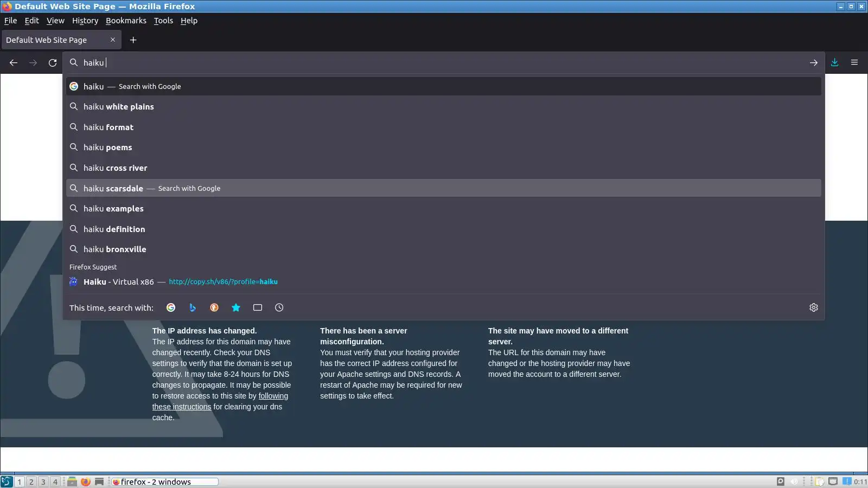Screen dimensions: 868x488
Task: Select 'haiku poems' suggestion
Action: (444, 147)
